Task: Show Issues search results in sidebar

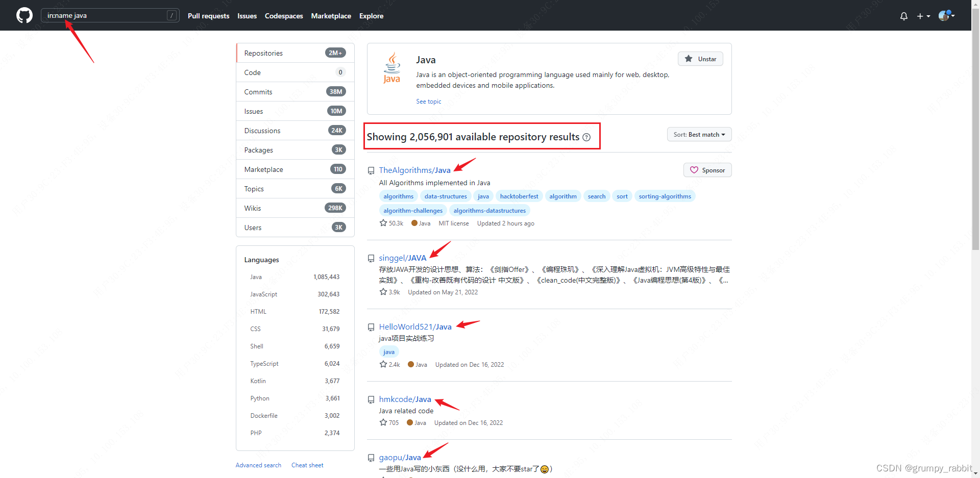Action: (295, 111)
